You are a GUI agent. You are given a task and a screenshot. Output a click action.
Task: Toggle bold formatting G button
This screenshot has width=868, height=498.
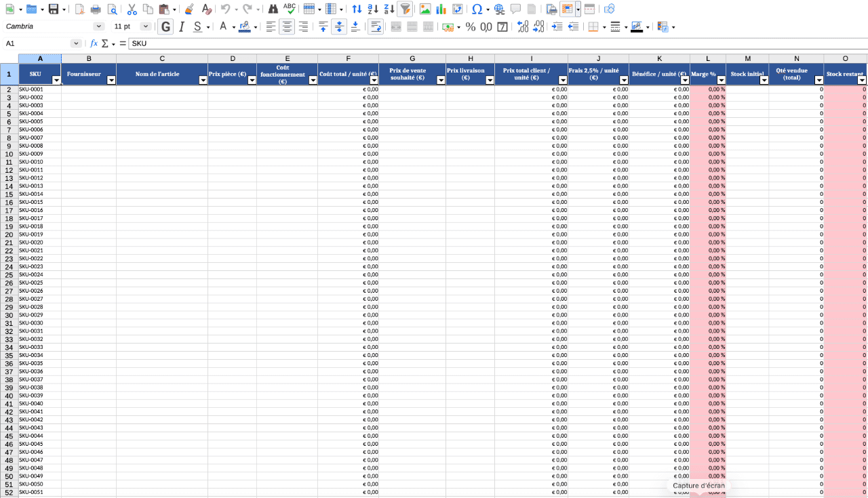click(165, 26)
